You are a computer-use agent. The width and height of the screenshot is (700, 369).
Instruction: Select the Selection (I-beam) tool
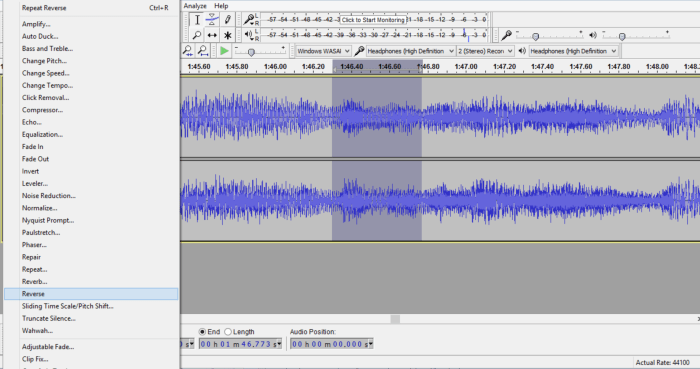pyautogui.click(x=197, y=20)
